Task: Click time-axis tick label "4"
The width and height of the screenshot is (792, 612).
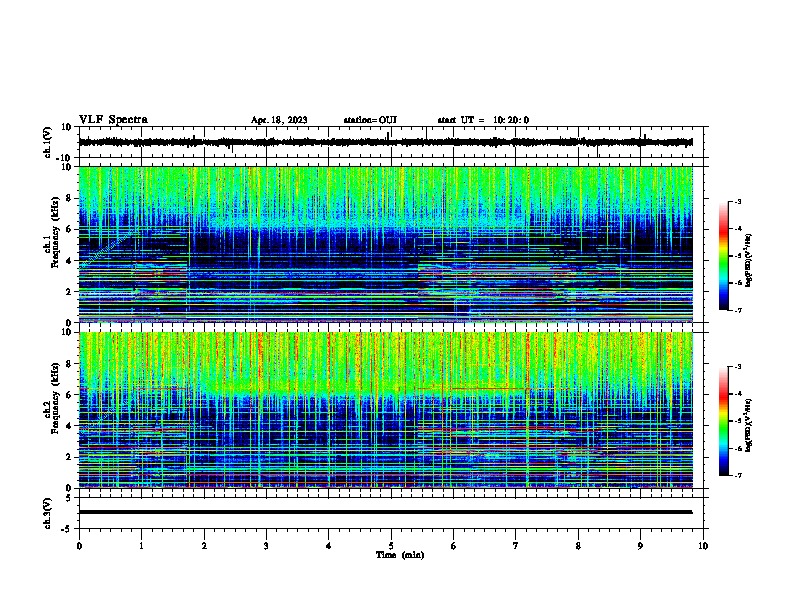Action: click(x=329, y=546)
